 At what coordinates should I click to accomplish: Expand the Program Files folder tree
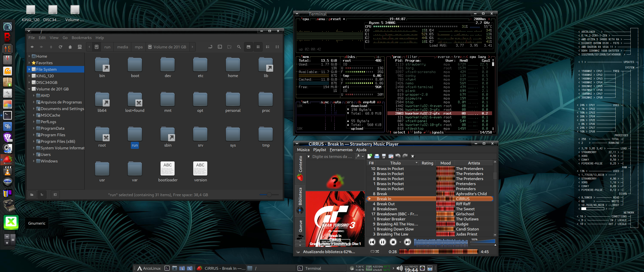coord(34,135)
